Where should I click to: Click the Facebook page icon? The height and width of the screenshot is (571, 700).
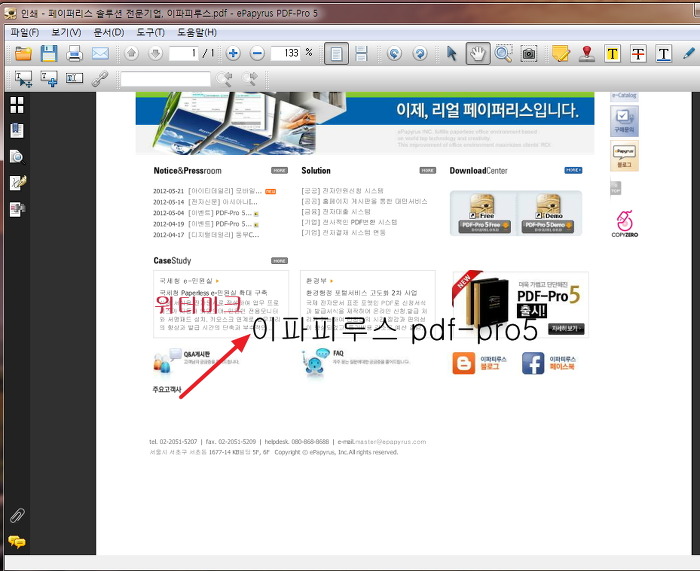[x=533, y=363]
